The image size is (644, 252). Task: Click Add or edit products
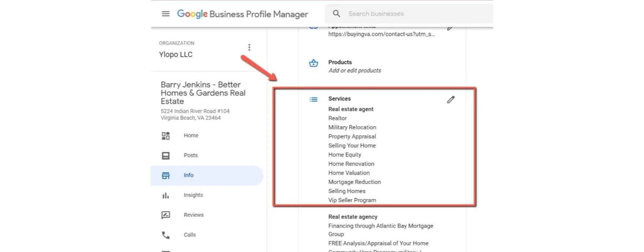(355, 70)
